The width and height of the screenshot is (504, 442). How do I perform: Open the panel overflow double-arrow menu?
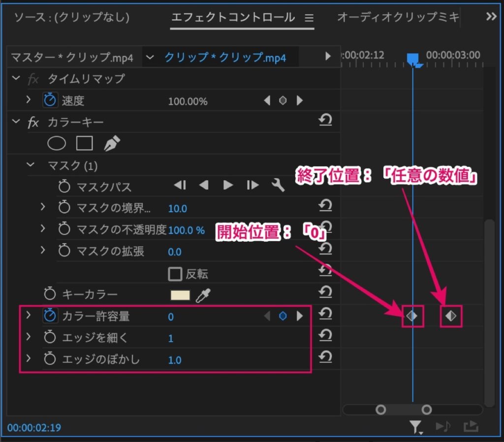[491, 16]
